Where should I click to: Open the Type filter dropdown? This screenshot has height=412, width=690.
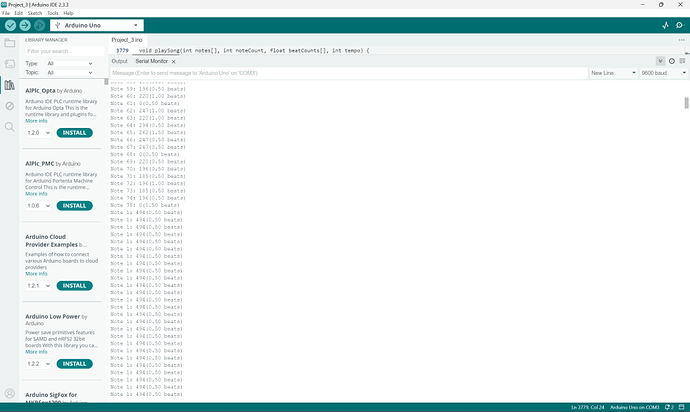(x=70, y=63)
